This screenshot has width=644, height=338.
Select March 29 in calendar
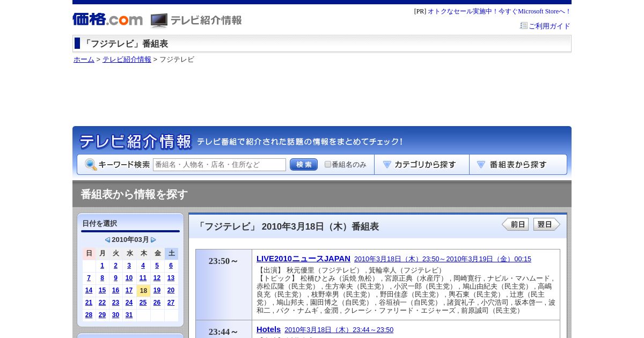[102, 315]
